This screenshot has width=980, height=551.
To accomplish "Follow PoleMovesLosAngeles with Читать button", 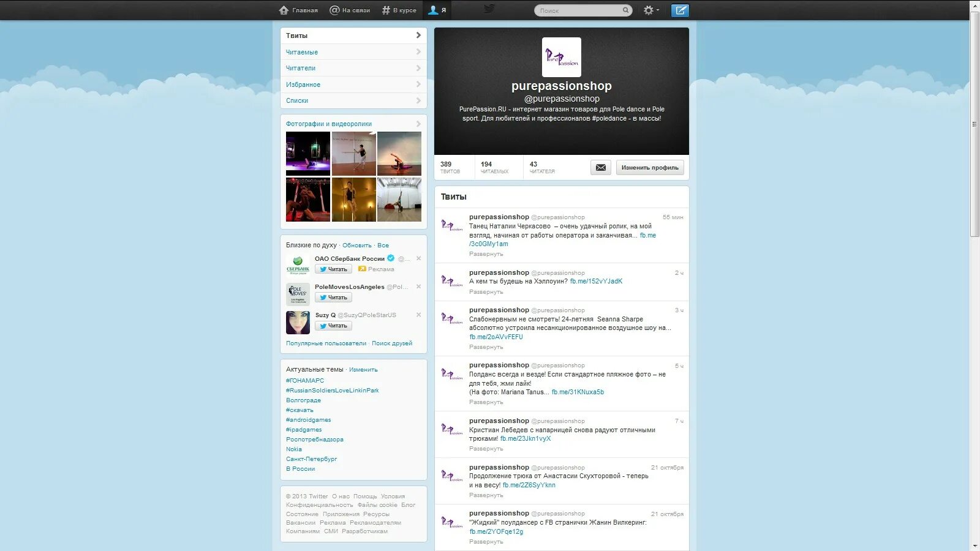I will click(x=333, y=298).
